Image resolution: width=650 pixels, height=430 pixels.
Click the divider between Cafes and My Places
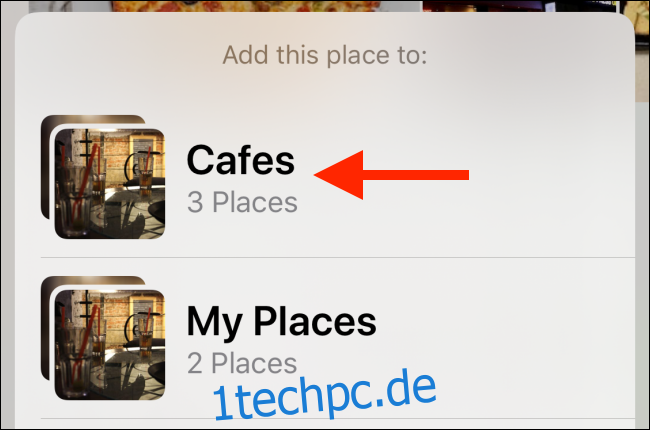coord(337,258)
